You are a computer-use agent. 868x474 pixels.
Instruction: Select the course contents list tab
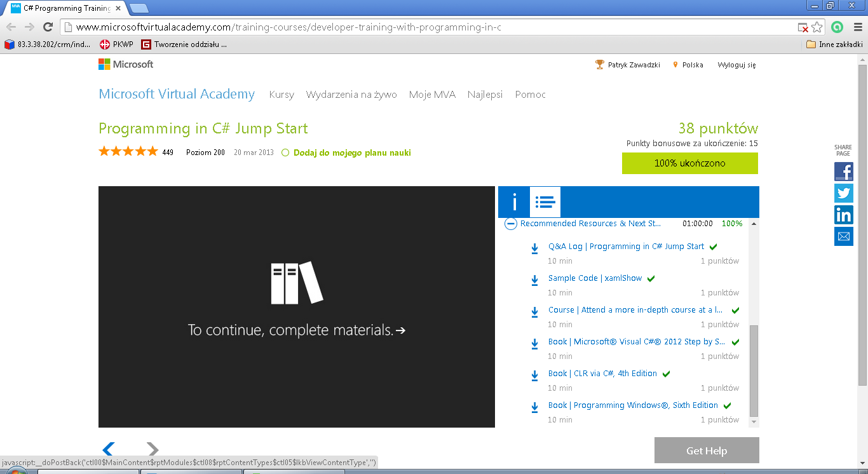545,202
